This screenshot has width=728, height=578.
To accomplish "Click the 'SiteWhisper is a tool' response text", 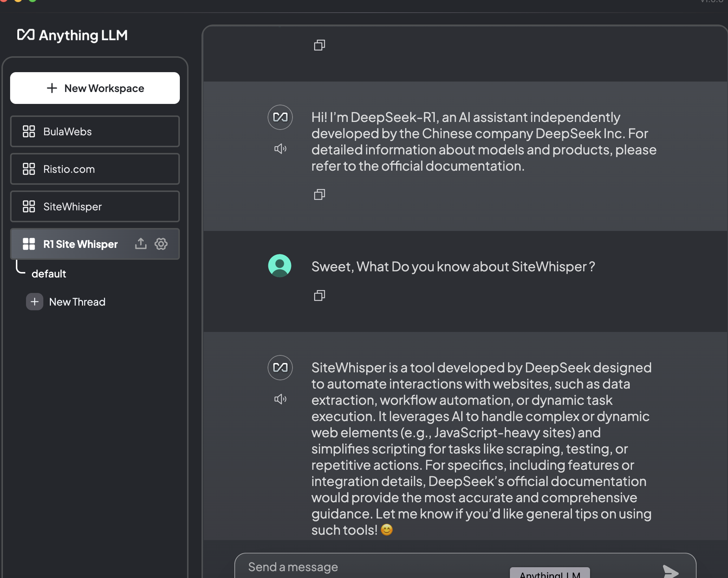I will [x=482, y=448].
